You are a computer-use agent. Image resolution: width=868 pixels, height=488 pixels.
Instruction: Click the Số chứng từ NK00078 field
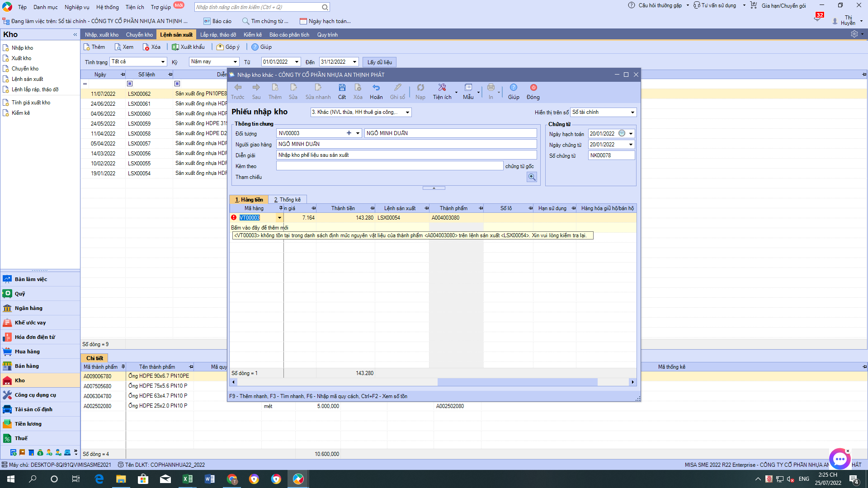612,155
